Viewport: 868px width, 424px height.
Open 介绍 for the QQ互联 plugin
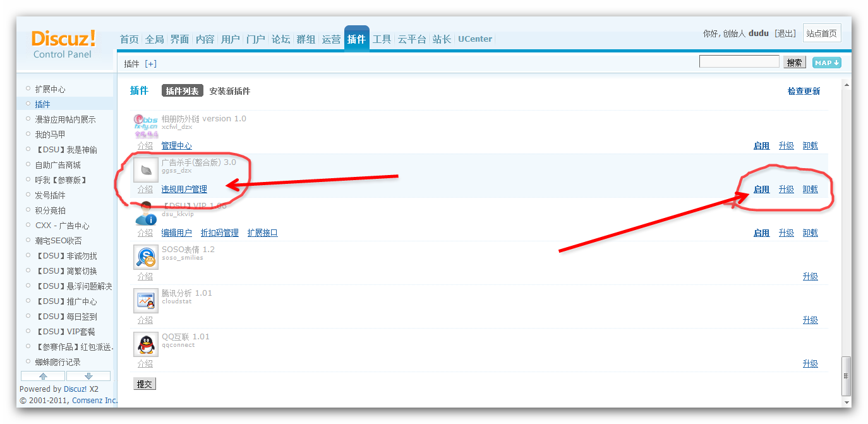(x=145, y=364)
